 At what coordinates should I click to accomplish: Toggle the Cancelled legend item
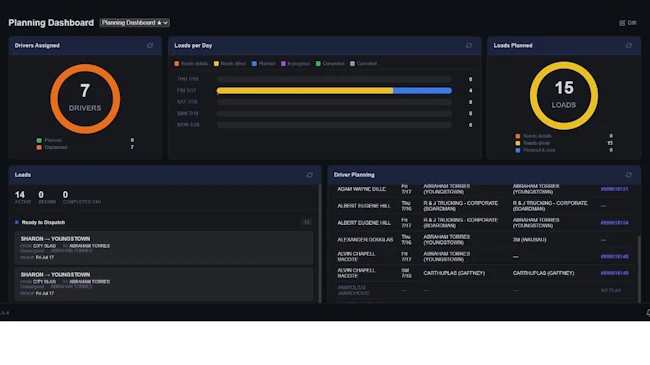(x=363, y=63)
